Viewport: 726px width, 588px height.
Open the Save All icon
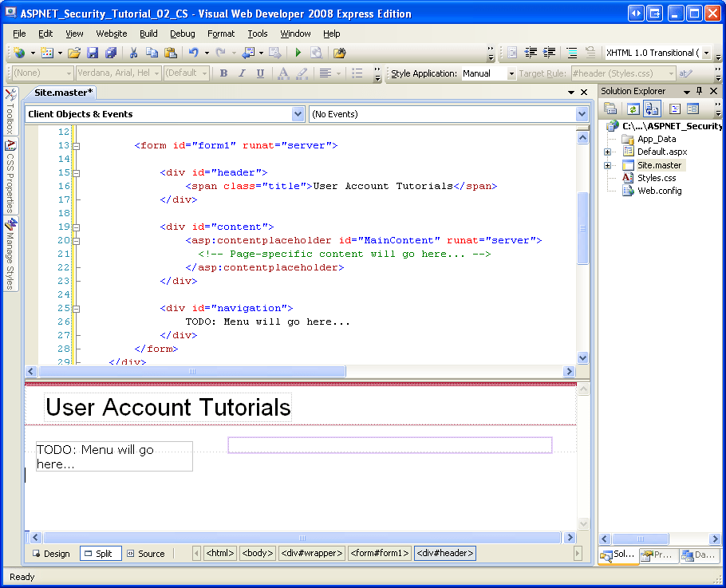(x=110, y=53)
